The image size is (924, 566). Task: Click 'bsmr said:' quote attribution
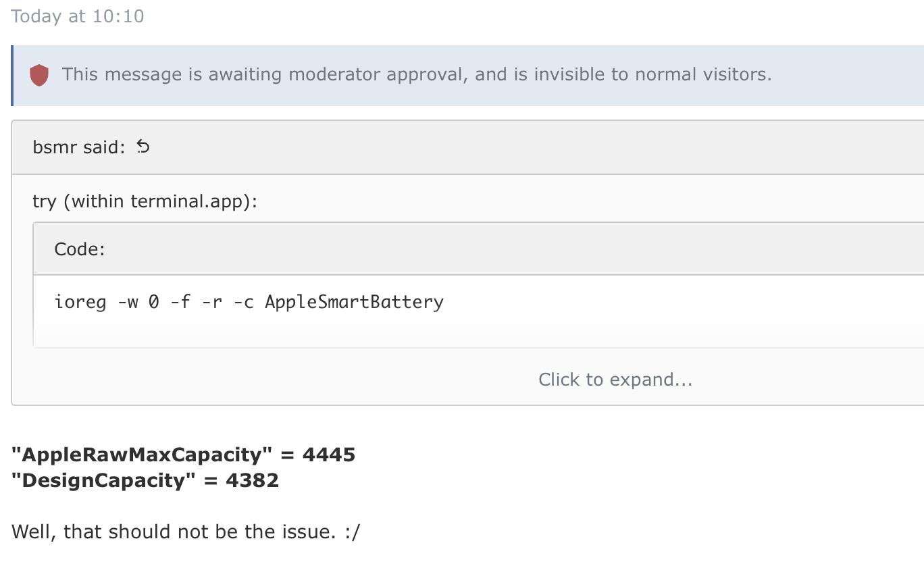tap(78, 147)
